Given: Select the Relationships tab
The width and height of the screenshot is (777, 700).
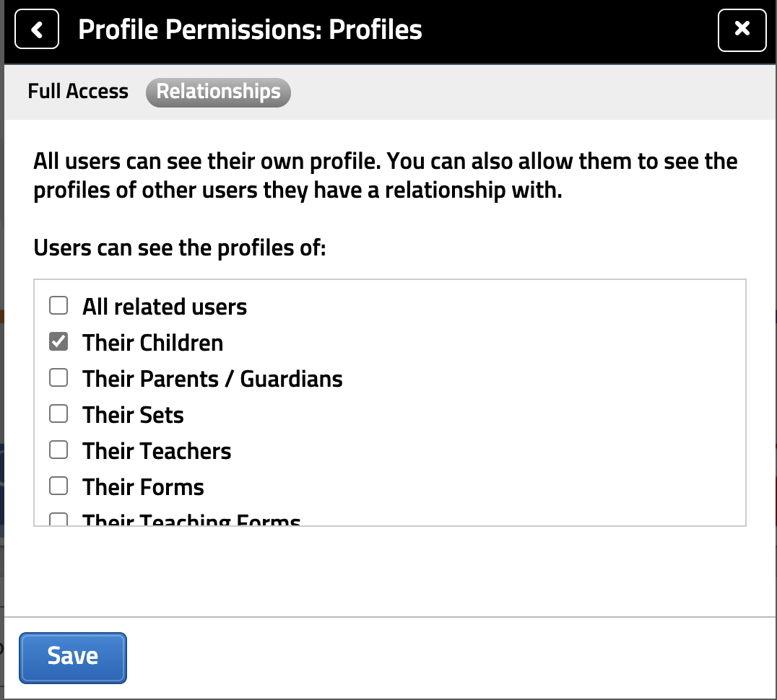Looking at the screenshot, I should (x=218, y=92).
